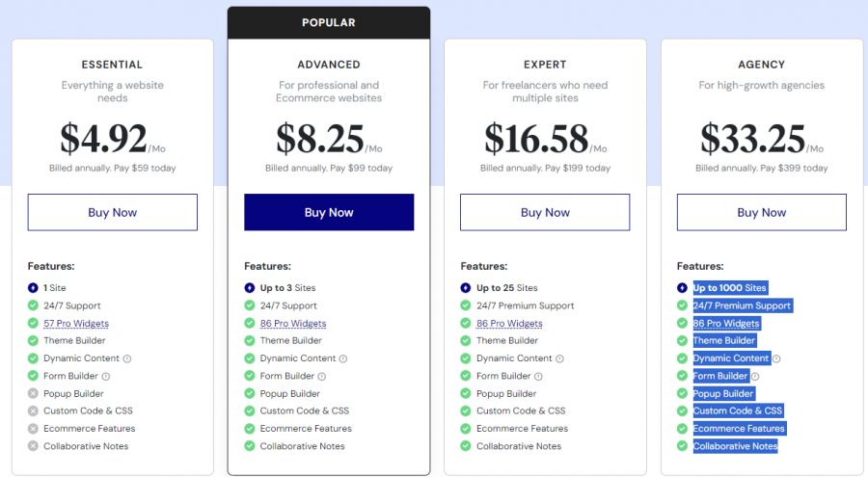Click the Agency plan Form Builder info icon
Image resolution: width=868 pixels, height=477 pixels.
click(755, 376)
